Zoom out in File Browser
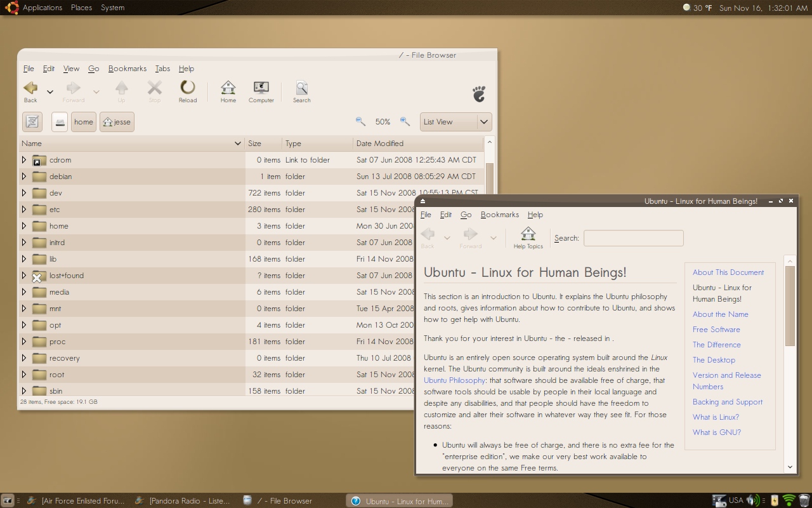Screen dimensions: 812x508 360,121
